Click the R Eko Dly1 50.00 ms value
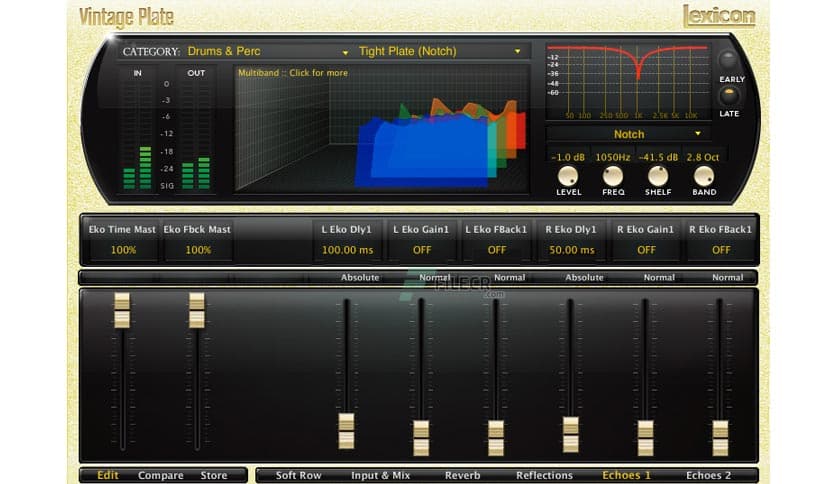The width and height of the screenshot is (836, 484). 572,250
